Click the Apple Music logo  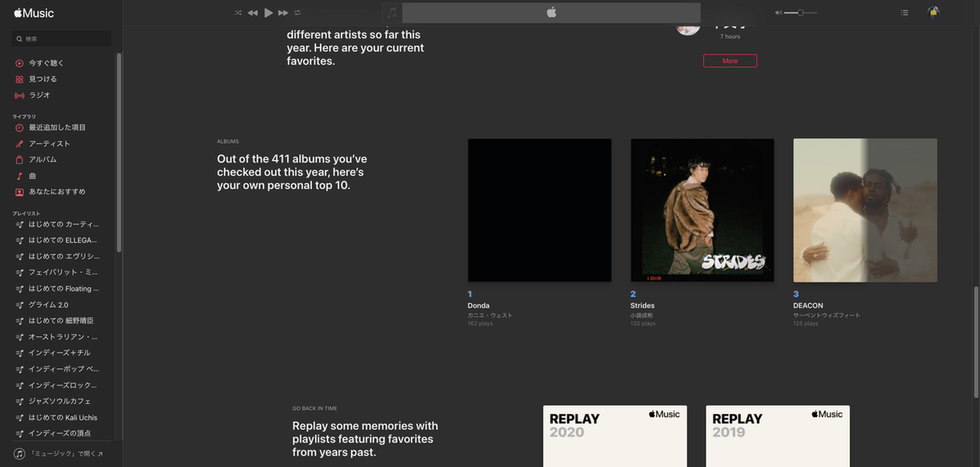point(34,13)
